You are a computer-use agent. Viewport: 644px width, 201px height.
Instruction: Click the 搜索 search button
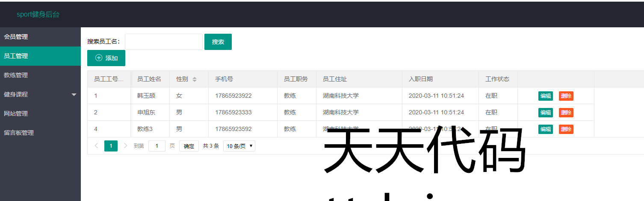pyautogui.click(x=218, y=42)
